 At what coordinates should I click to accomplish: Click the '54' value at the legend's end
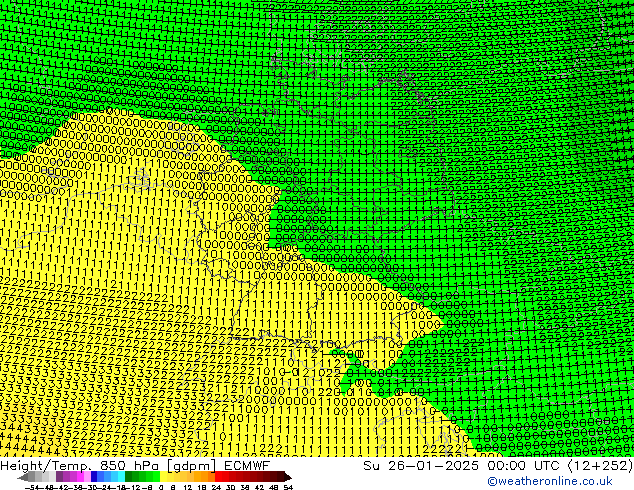click(288, 487)
